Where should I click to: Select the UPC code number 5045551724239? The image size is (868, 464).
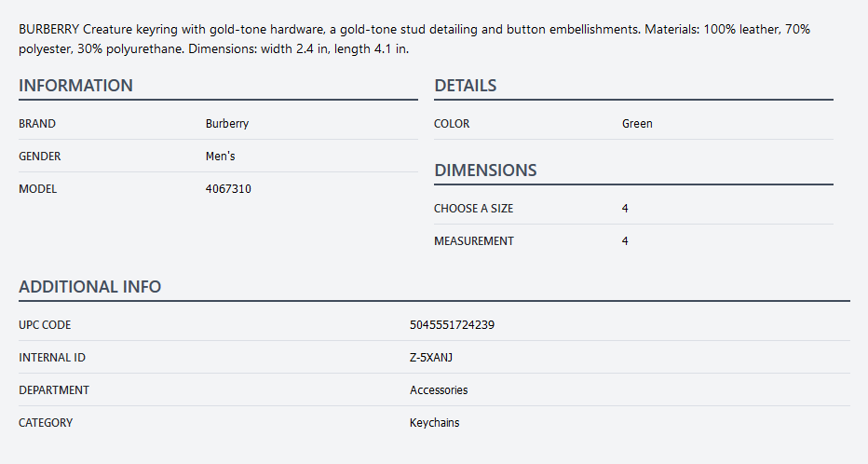(452, 325)
